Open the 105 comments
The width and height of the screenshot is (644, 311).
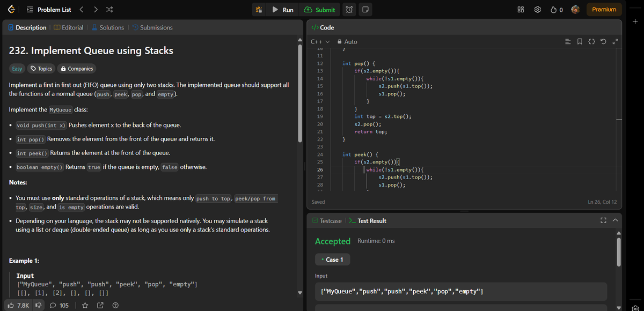[x=59, y=305]
